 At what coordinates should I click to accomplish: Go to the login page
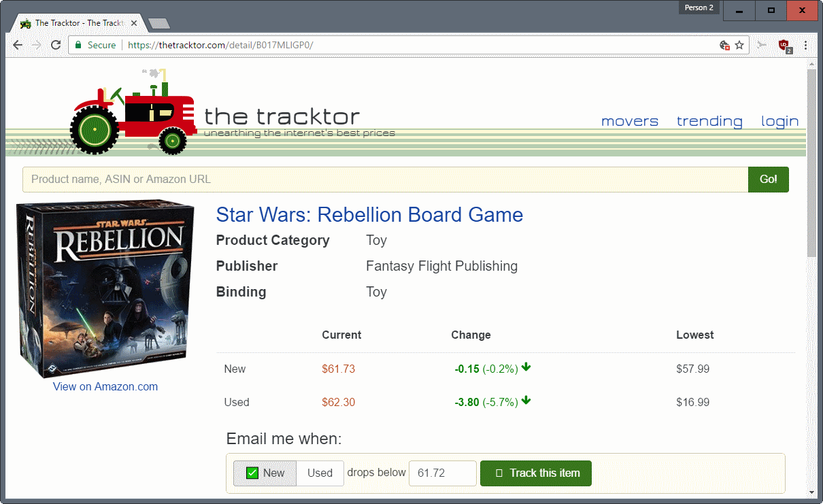tap(779, 121)
